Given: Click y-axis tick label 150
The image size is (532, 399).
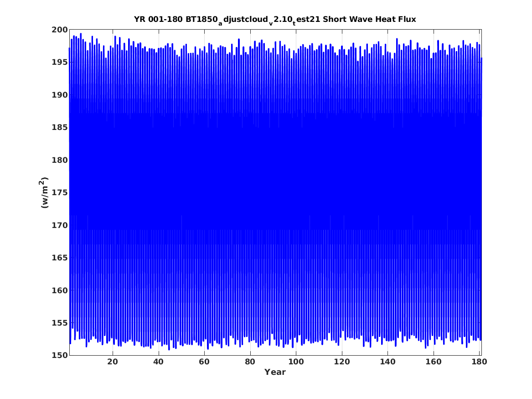Looking at the screenshot, I should 60,355.
